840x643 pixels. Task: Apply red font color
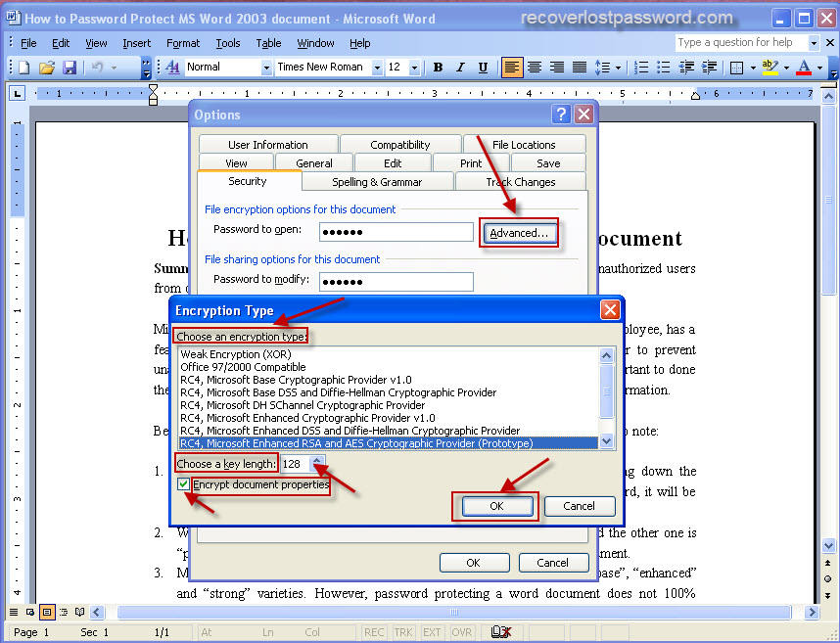click(x=804, y=68)
